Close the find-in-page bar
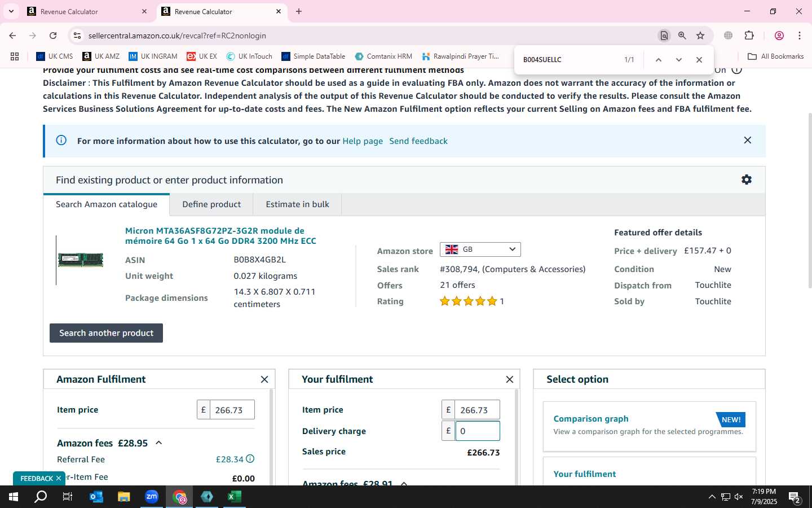This screenshot has height=508, width=812. tap(699, 59)
